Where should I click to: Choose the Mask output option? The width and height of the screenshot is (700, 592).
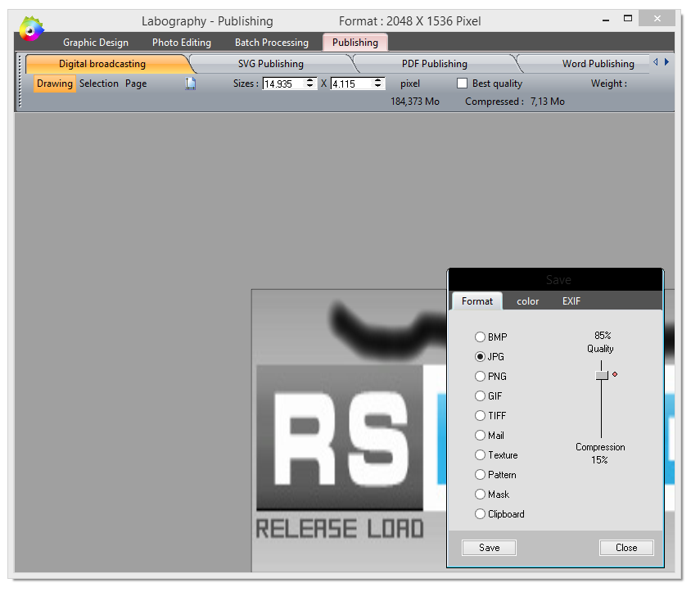(x=480, y=495)
